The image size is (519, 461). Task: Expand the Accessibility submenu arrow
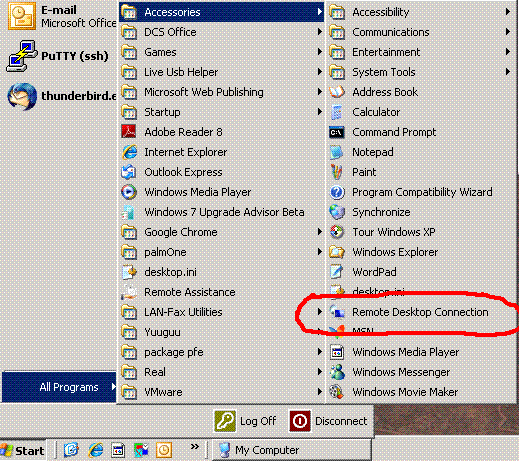point(508,12)
